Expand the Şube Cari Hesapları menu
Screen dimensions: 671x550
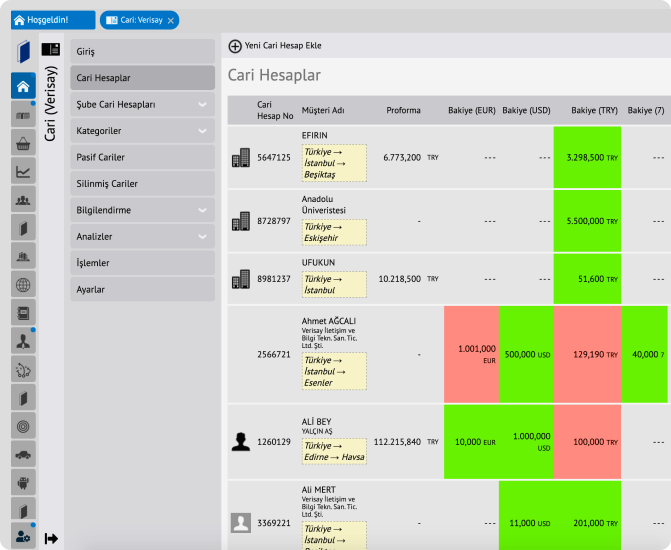(202, 104)
